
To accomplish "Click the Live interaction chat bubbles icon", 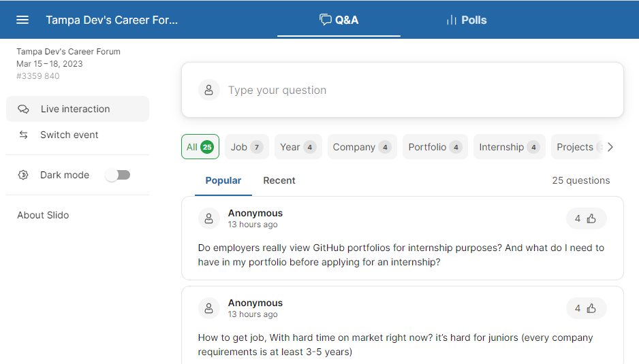I will (23, 109).
